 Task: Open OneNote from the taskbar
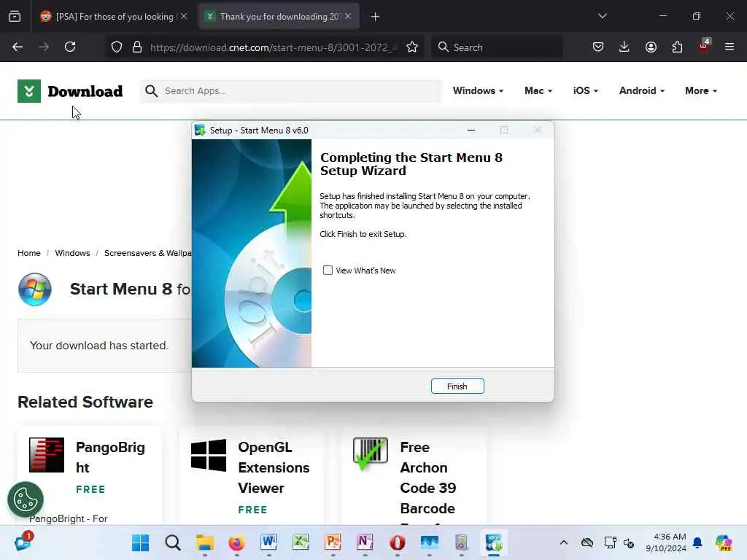pyautogui.click(x=365, y=542)
